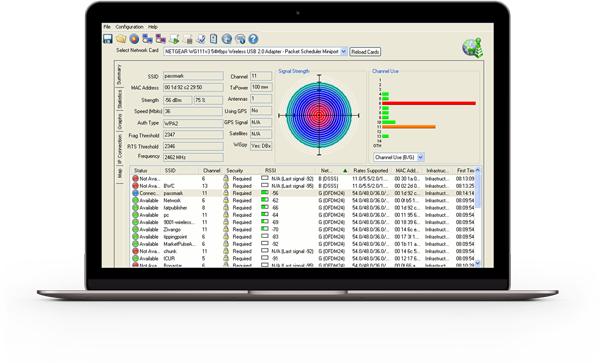600x363 pixels.
Task: Sort list by the Security column header
Action: pos(235,171)
